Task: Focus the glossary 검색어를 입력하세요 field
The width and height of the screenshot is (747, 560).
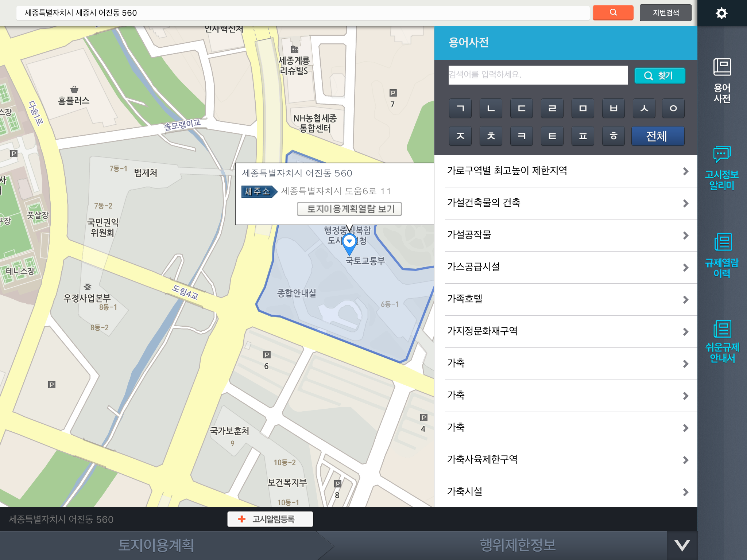Action: (538, 75)
